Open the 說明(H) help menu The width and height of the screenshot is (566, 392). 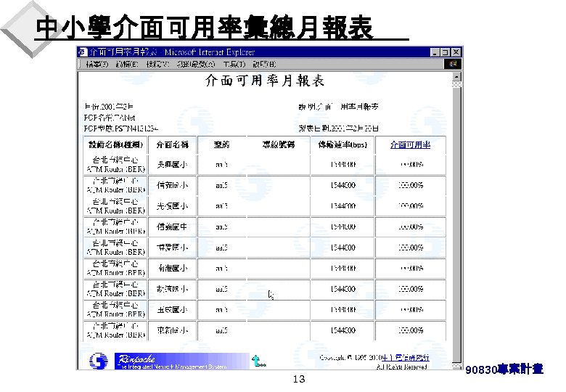click(264, 65)
